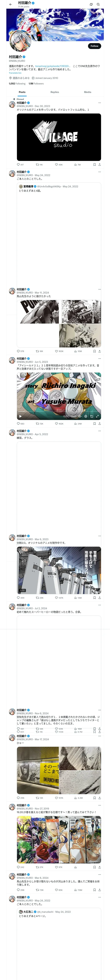Bookmark the pinned Village Studio post
This screenshot has width=110, height=980.
(x=95, y=165)
